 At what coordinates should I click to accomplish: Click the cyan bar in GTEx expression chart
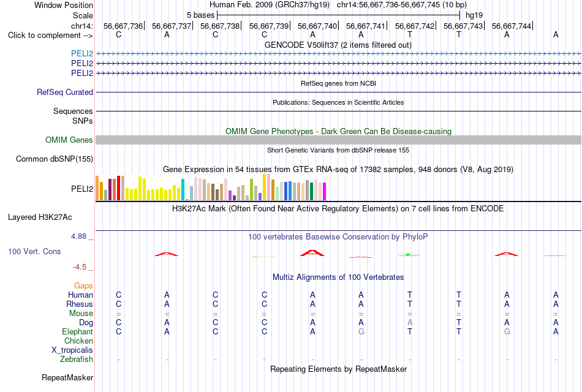[183, 190]
